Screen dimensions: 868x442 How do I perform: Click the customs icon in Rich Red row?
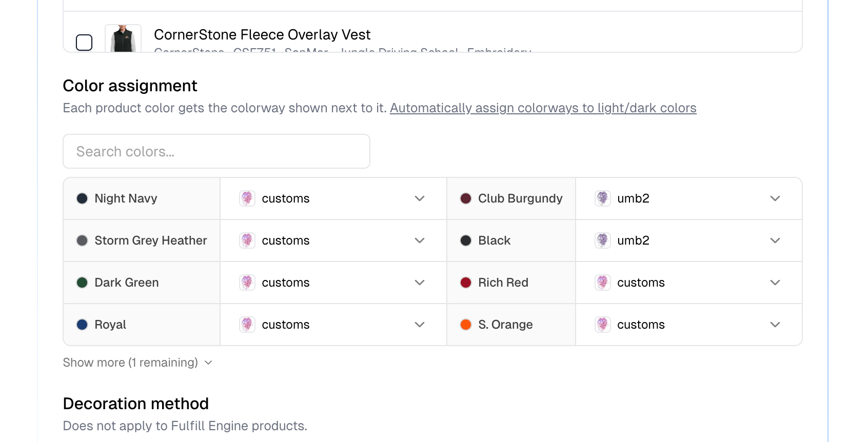tap(603, 283)
